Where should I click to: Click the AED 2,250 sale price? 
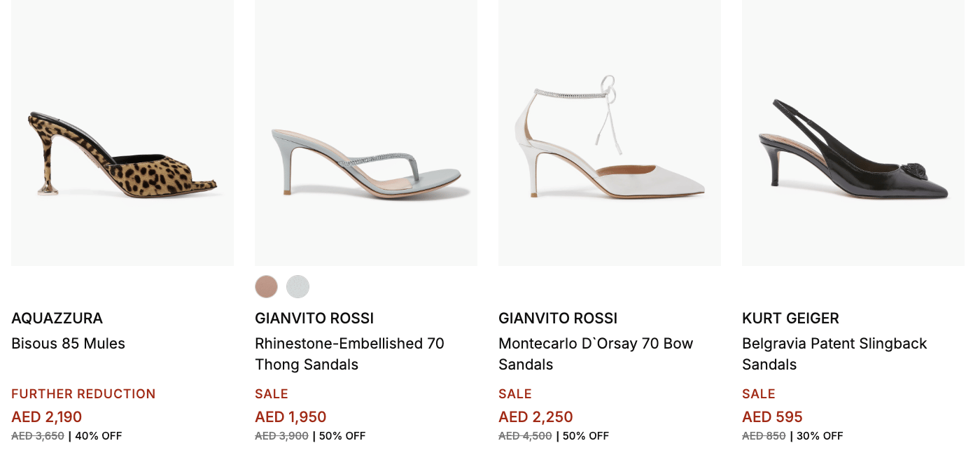click(x=535, y=417)
